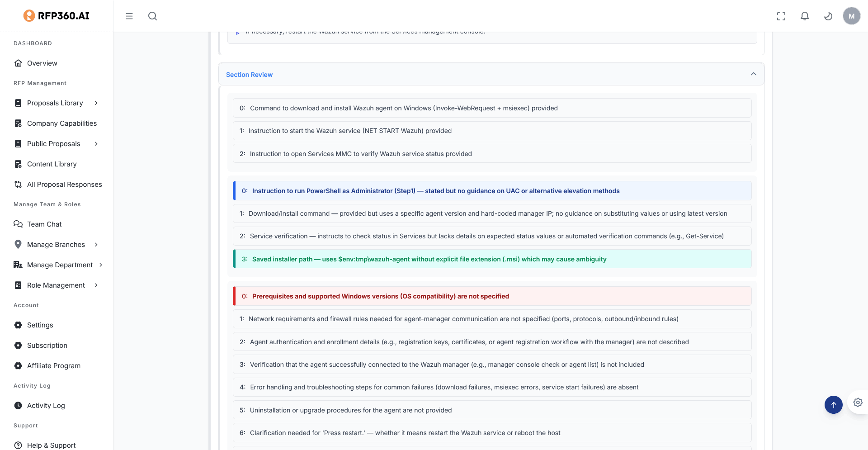Open Team Chat

[44, 224]
